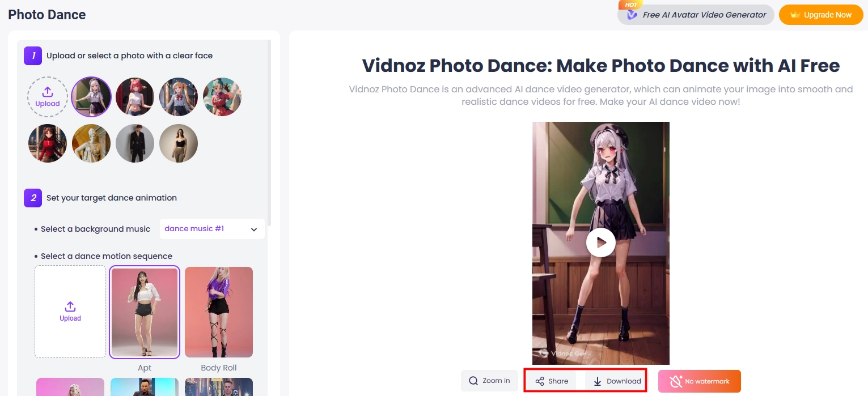This screenshot has height=396, width=868.
Task: Expand the dance music #1 selector chevron
Action: click(x=253, y=229)
